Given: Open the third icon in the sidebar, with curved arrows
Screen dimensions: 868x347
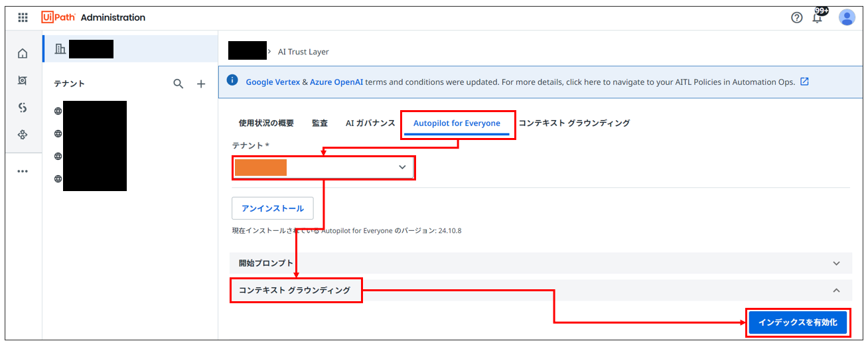Looking at the screenshot, I should point(23,107).
